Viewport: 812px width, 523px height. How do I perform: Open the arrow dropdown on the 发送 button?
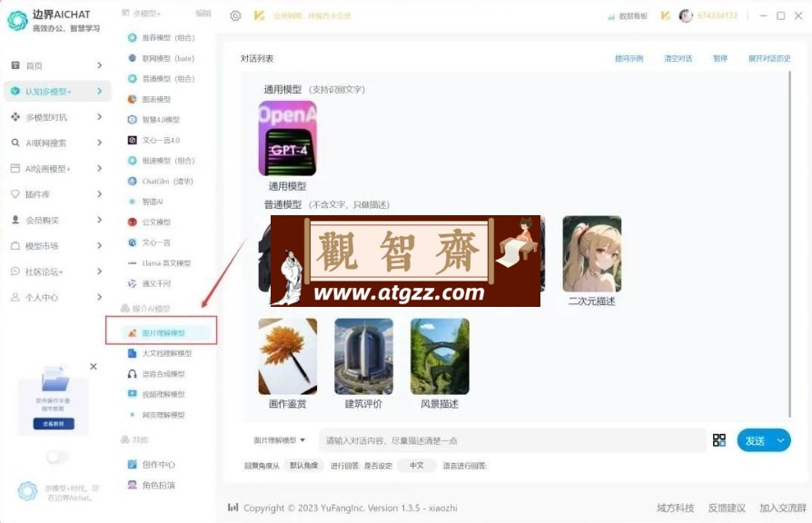coord(780,440)
